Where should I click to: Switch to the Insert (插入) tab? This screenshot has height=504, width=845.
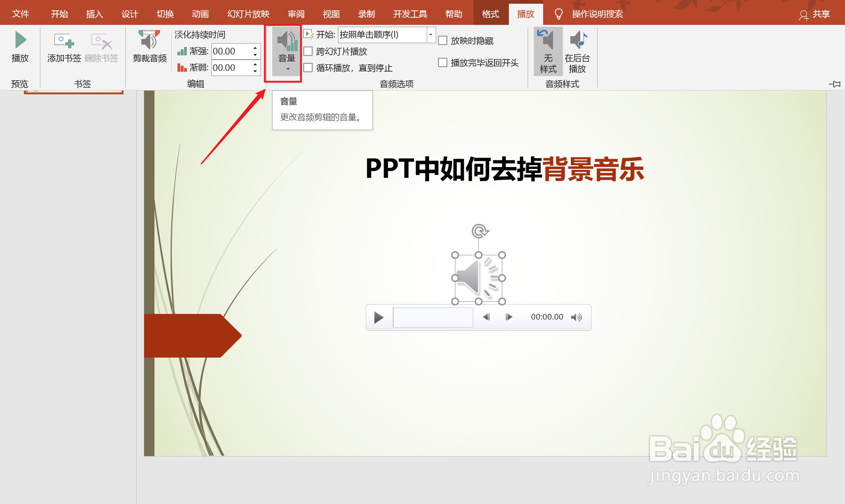tap(94, 14)
